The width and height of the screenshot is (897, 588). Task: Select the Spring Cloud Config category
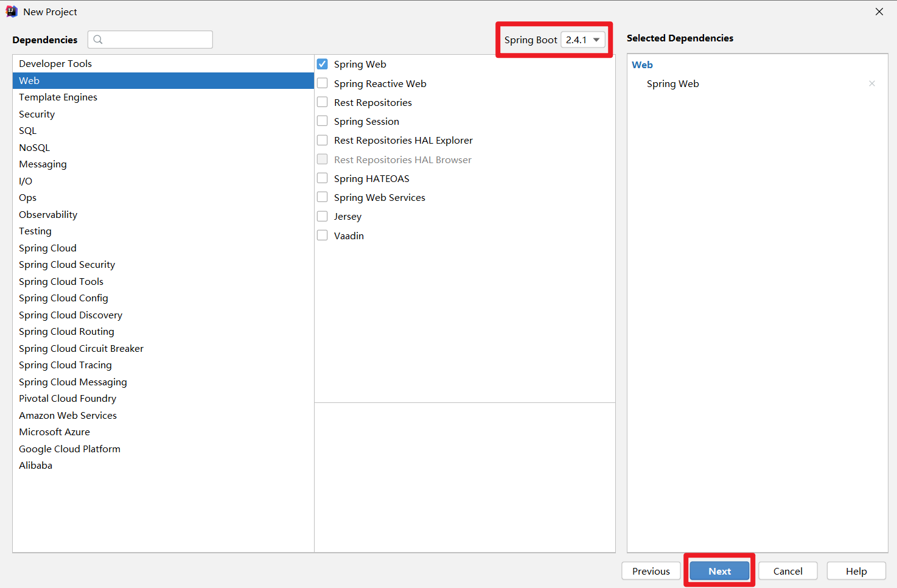(163, 298)
